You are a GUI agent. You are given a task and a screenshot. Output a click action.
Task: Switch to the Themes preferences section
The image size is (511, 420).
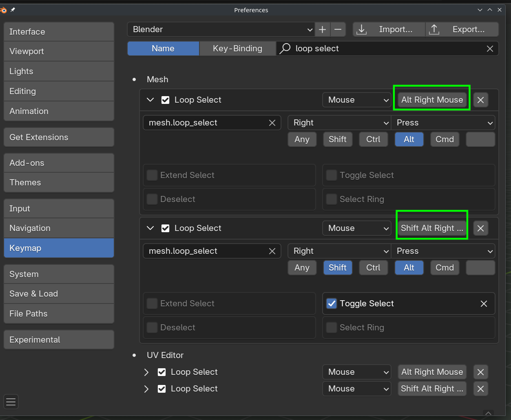click(x=59, y=183)
